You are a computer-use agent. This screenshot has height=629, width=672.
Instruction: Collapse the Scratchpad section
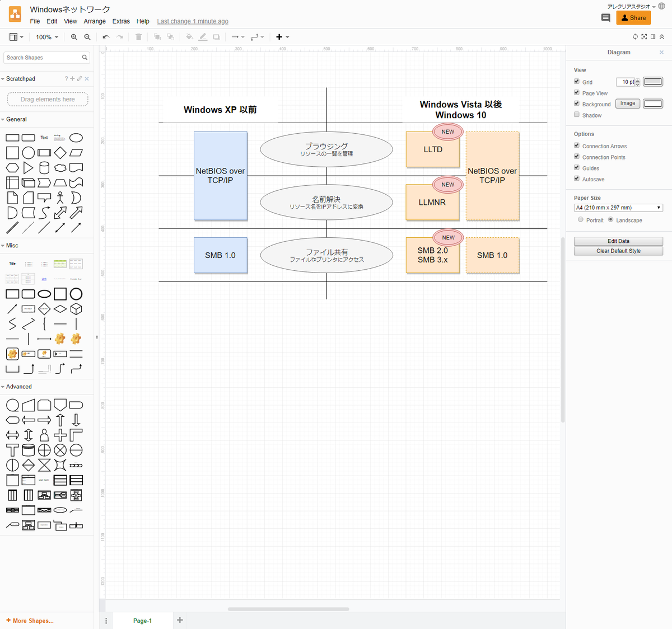point(18,79)
